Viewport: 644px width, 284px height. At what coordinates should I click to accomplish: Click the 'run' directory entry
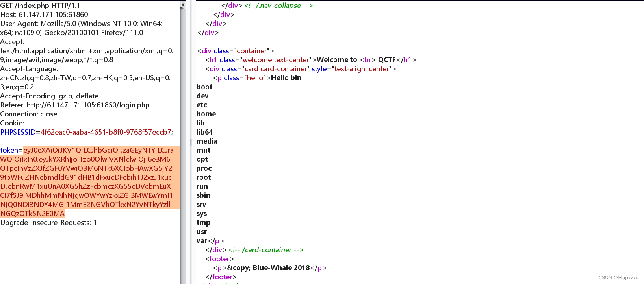point(202,186)
